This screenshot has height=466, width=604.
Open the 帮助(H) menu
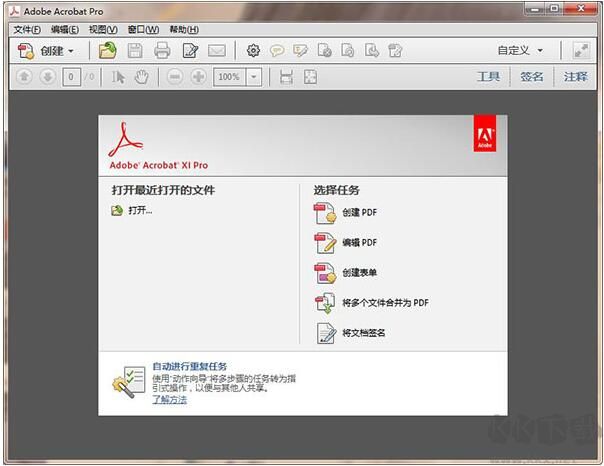tap(184, 30)
